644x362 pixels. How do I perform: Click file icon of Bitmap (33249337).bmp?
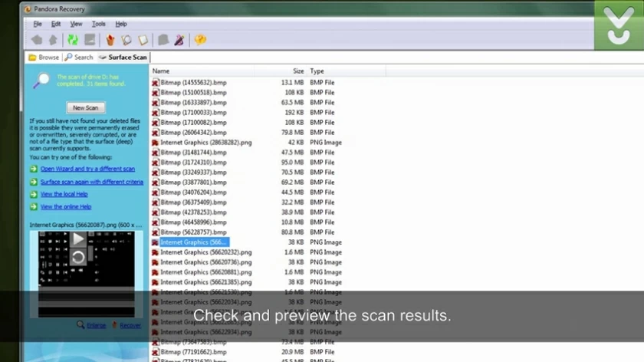(x=155, y=173)
